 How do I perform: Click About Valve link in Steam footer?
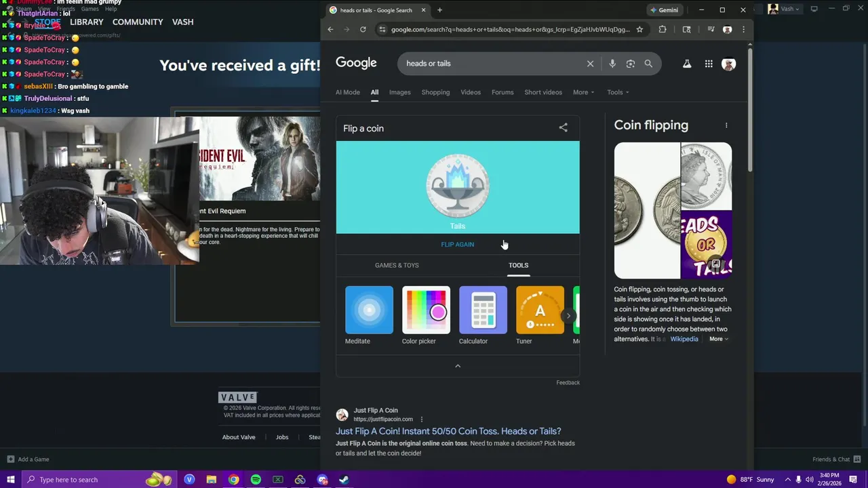point(239,437)
